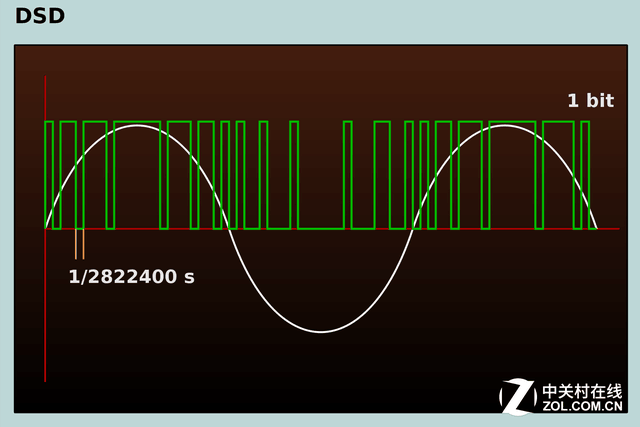640x427 pixels.
Task: Select the "1 bit" label
Action: 590,101
